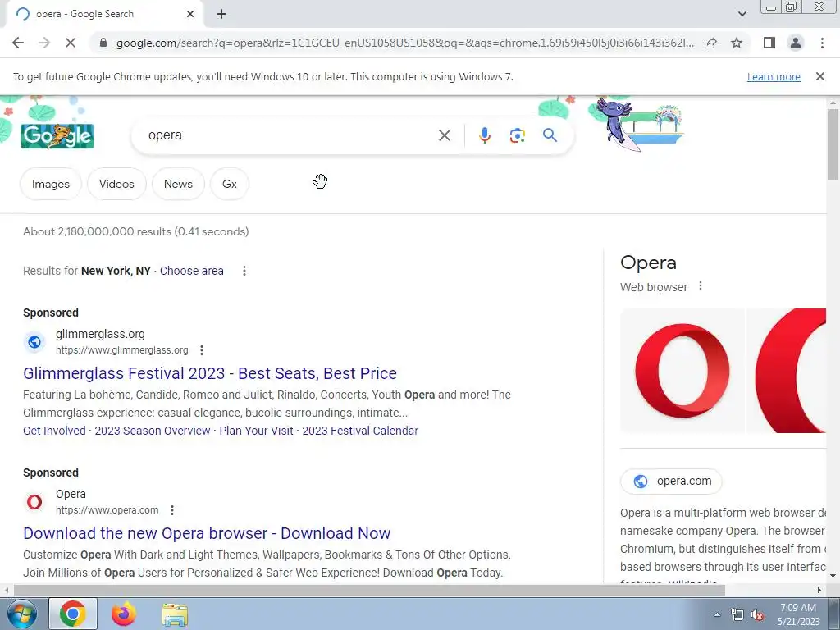840x630 pixels.
Task: Switch to Videos results
Action: (116, 184)
